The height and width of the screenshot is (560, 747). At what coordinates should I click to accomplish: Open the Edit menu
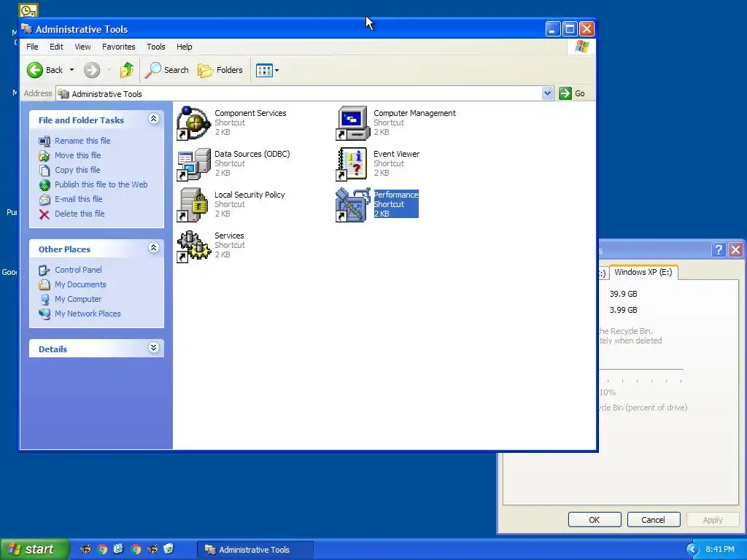56,47
